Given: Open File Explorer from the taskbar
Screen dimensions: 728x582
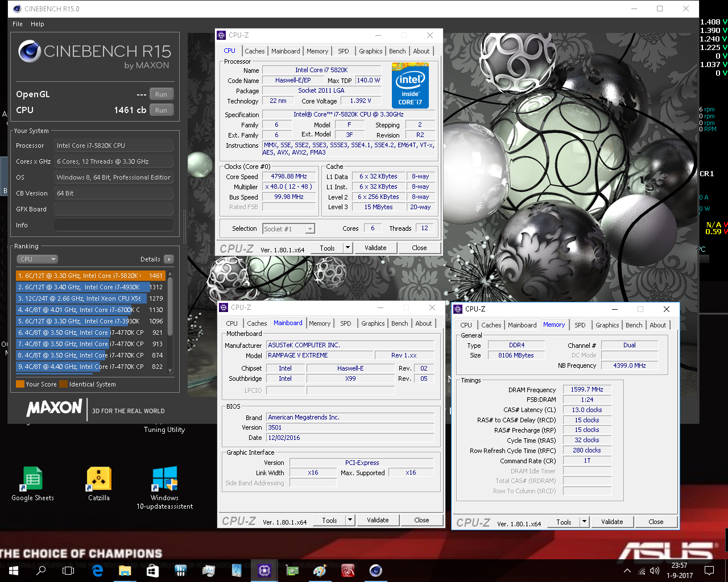Looking at the screenshot, I should [x=125, y=571].
